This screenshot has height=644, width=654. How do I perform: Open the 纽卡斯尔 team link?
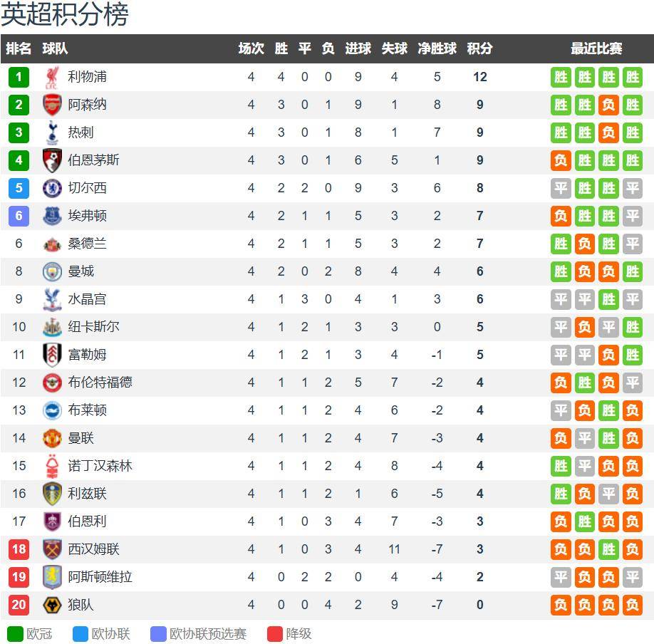(x=93, y=327)
